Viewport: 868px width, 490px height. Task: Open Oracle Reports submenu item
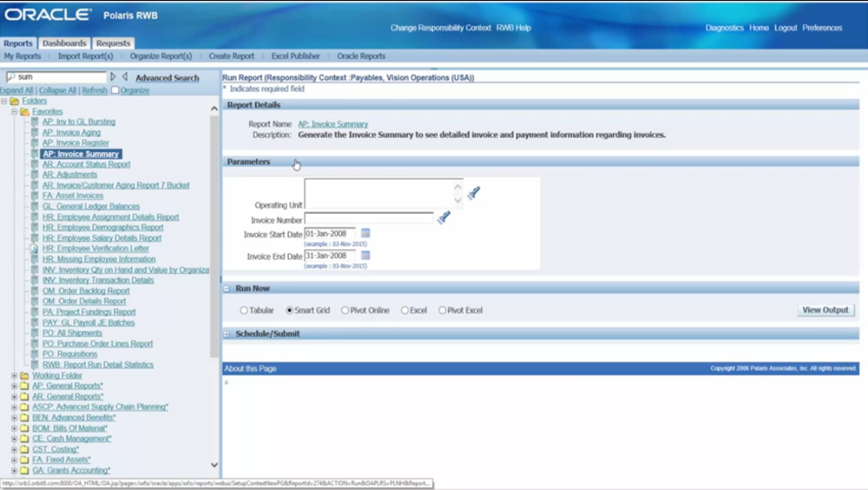click(x=361, y=56)
